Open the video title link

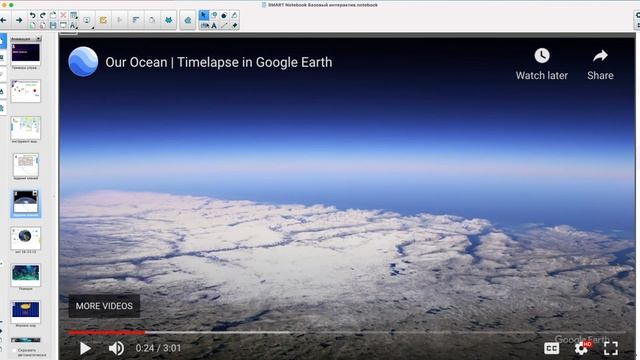(x=219, y=62)
